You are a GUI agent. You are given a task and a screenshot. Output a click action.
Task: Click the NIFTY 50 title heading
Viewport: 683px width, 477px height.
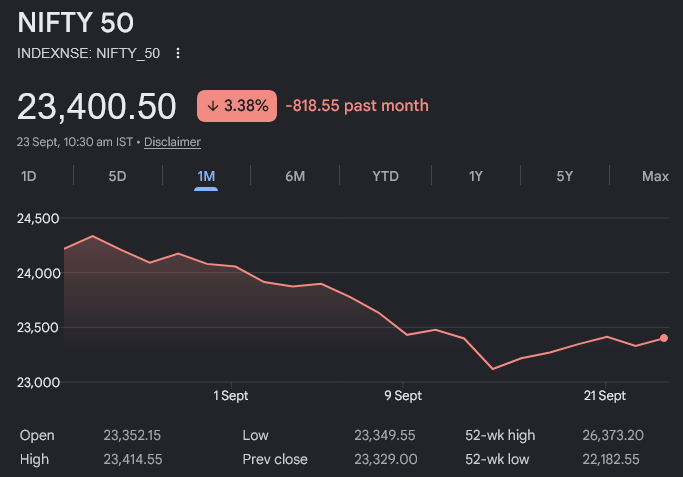(x=75, y=23)
